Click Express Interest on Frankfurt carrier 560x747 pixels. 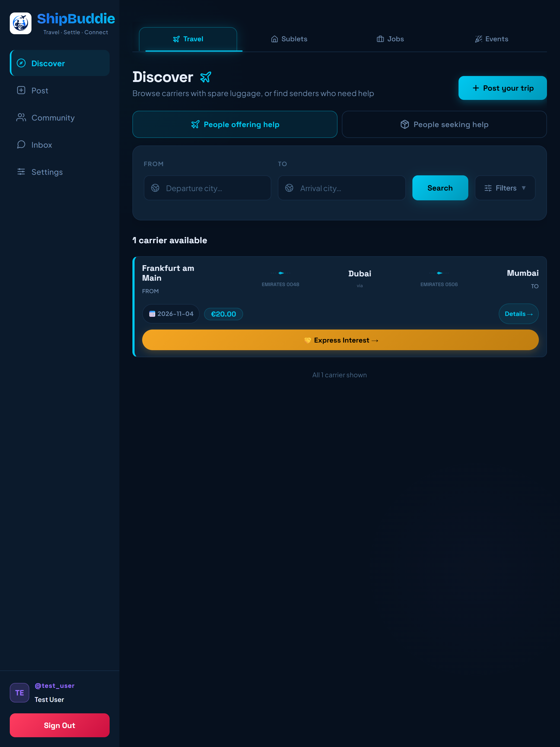tap(340, 340)
